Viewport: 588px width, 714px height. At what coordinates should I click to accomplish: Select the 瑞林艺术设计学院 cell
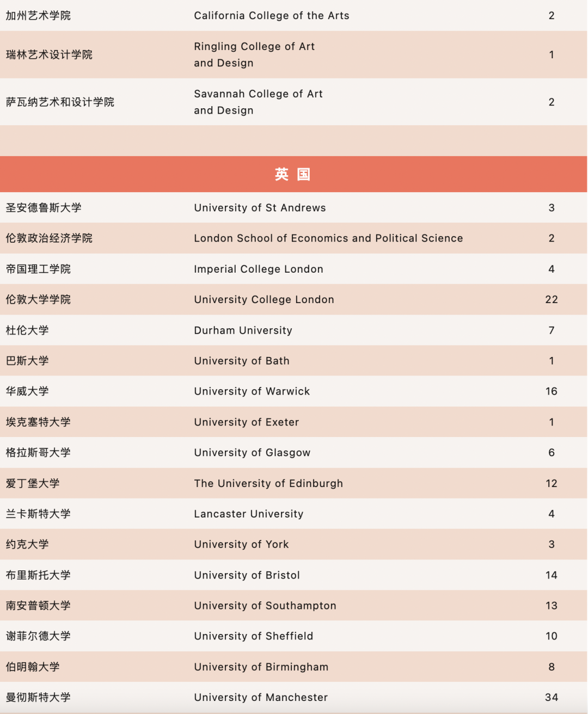tap(49, 55)
